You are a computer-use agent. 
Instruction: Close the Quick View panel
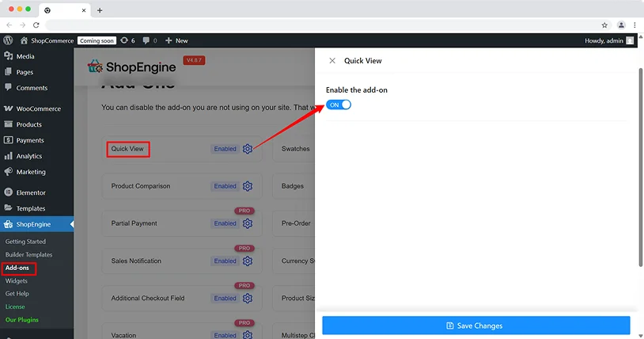tap(332, 60)
